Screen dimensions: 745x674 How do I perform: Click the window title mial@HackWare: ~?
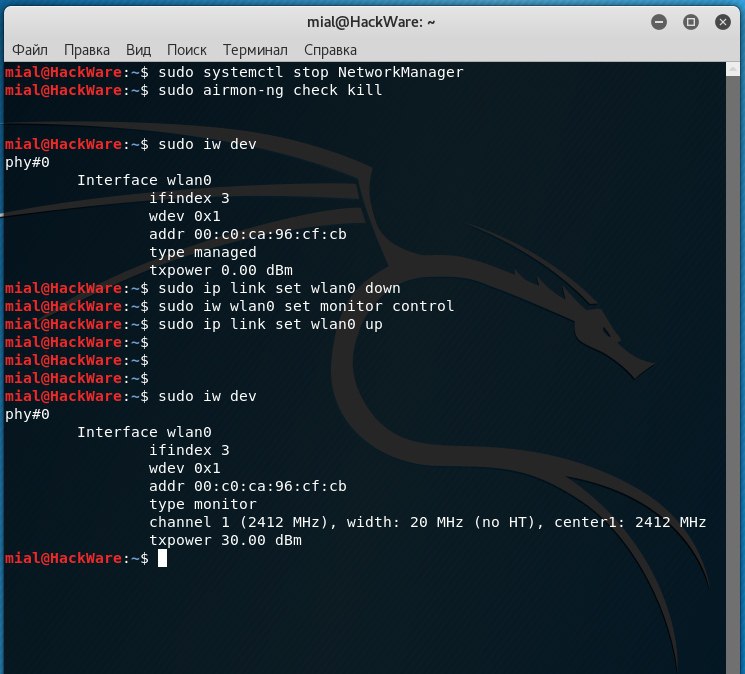(x=371, y=22)
